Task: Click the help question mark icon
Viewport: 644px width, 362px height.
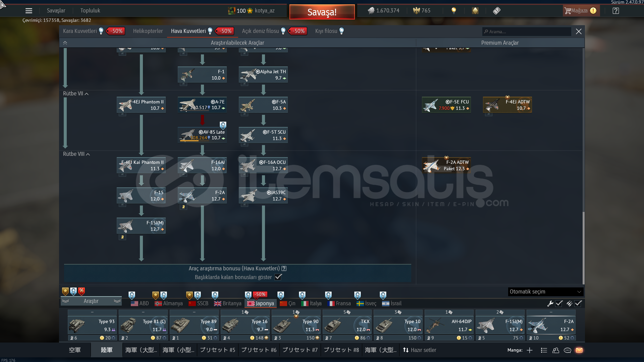Action: coord(615,11)
